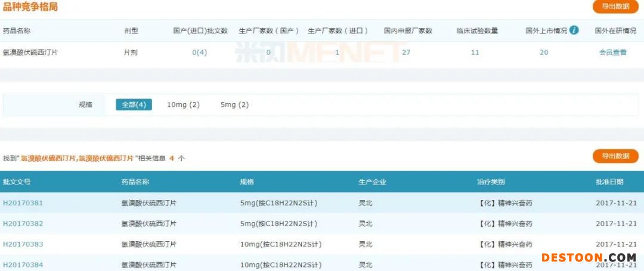This screenshot has height=271, width=644.
Task: Click the lower 导出数据 button above table
Action: (x=615, y=156)
